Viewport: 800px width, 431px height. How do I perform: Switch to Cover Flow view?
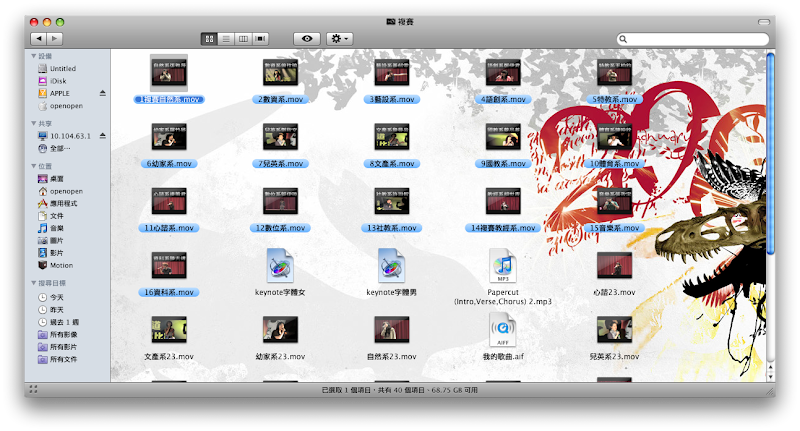(x=260, y=39)
